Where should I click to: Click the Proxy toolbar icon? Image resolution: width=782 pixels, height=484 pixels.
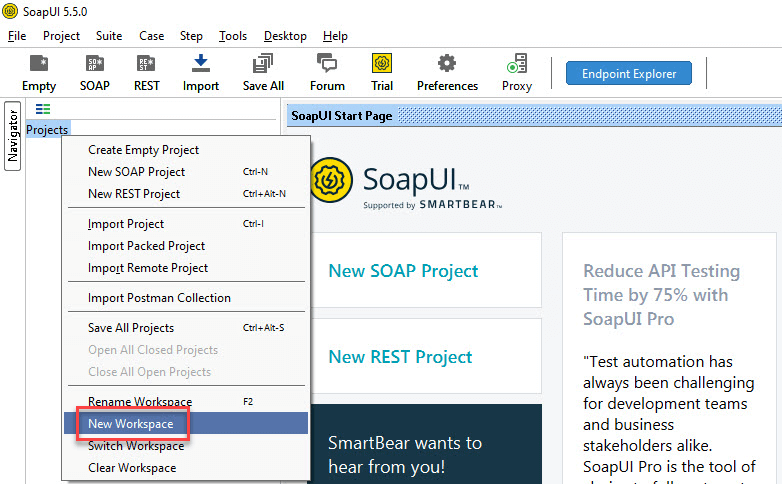pos(517,65)
